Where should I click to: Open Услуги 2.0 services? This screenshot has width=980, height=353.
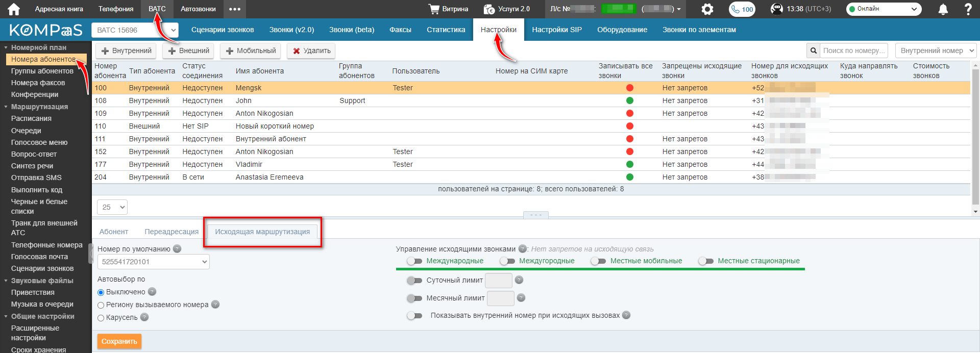tap(507, 9)
